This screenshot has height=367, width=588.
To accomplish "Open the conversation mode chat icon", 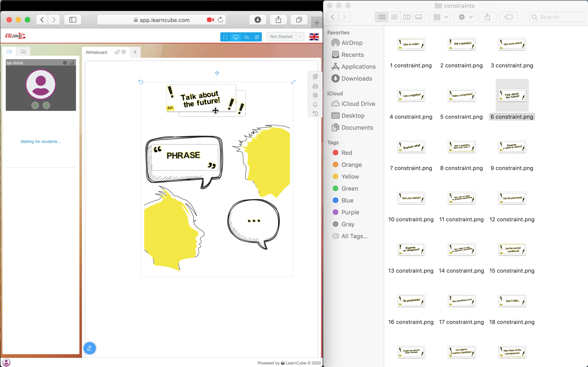I will 246,37.
